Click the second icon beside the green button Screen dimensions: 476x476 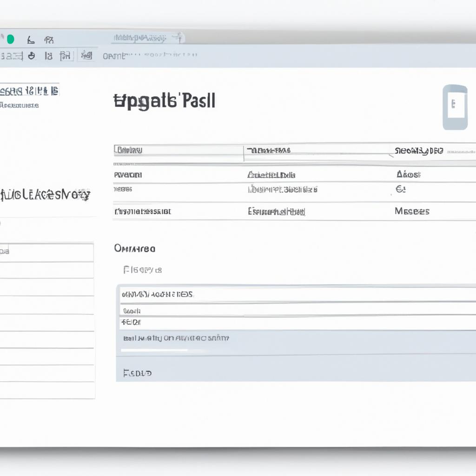pyautogui.click(x=49, y=40)
